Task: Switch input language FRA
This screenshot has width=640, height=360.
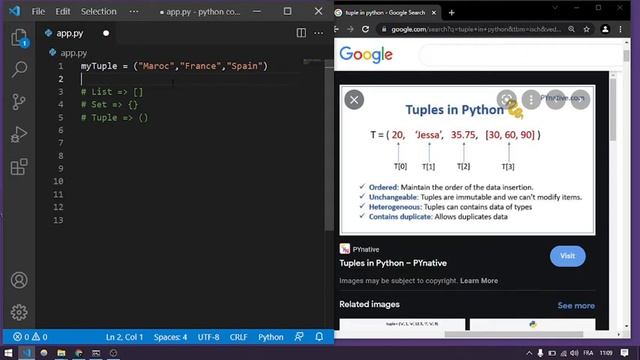Action: (588, 353)
